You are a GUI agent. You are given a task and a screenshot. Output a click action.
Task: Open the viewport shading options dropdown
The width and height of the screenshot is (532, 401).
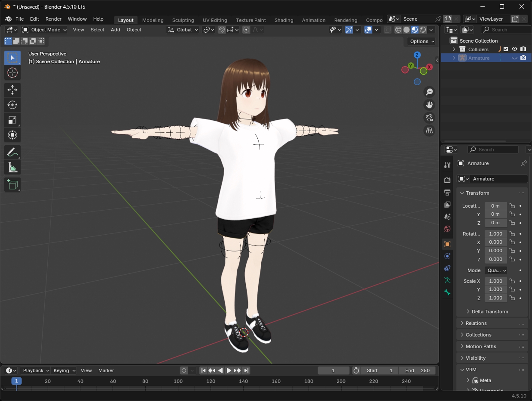(431, 30)
